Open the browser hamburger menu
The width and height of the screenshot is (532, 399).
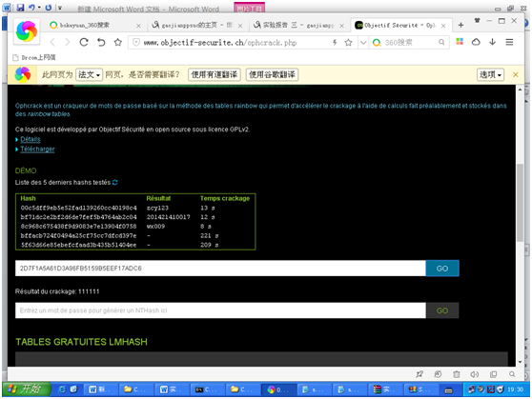coord(509,42)
